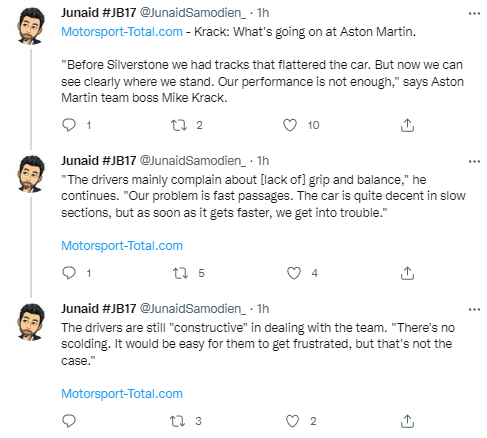
Task: Open Junaid's avatar on first tweet
Action: tap(30, 26)
